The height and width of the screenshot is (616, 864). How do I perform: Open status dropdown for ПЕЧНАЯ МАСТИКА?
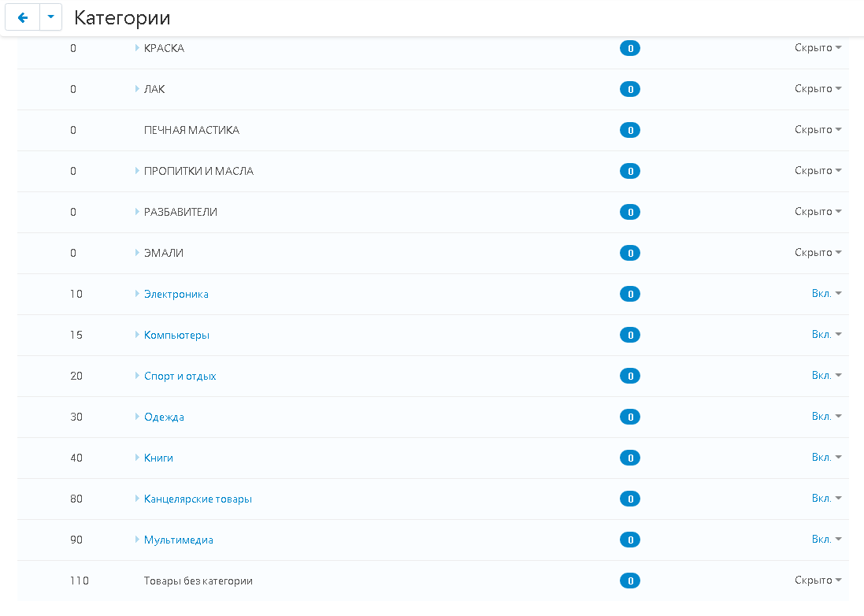[818, 129]
